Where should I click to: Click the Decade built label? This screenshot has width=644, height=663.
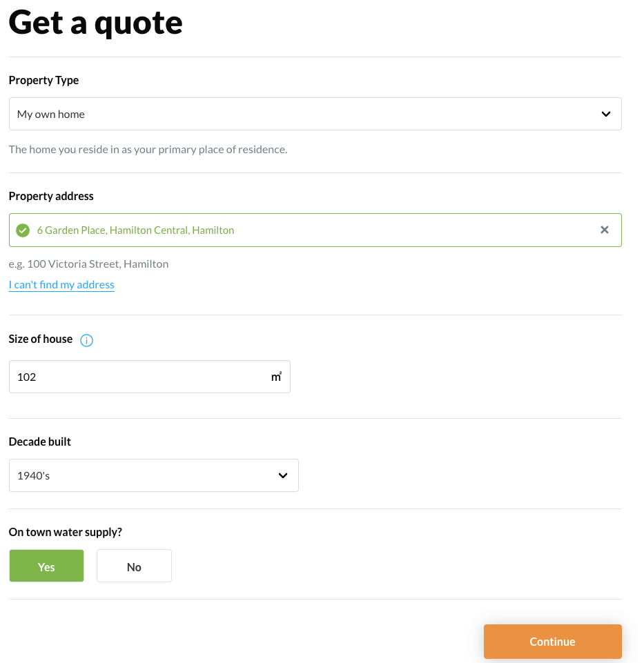point(39,442)
